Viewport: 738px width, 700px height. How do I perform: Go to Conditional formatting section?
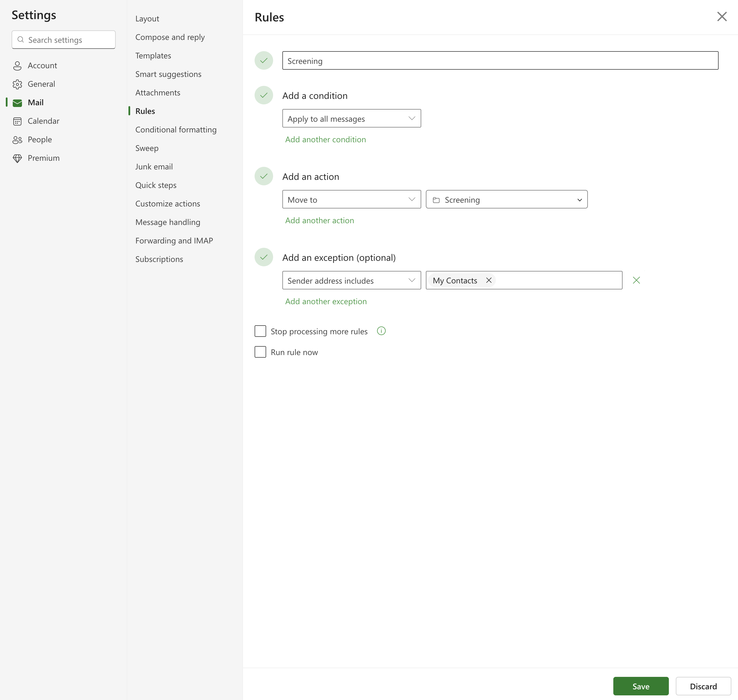(x=176, y=130)
